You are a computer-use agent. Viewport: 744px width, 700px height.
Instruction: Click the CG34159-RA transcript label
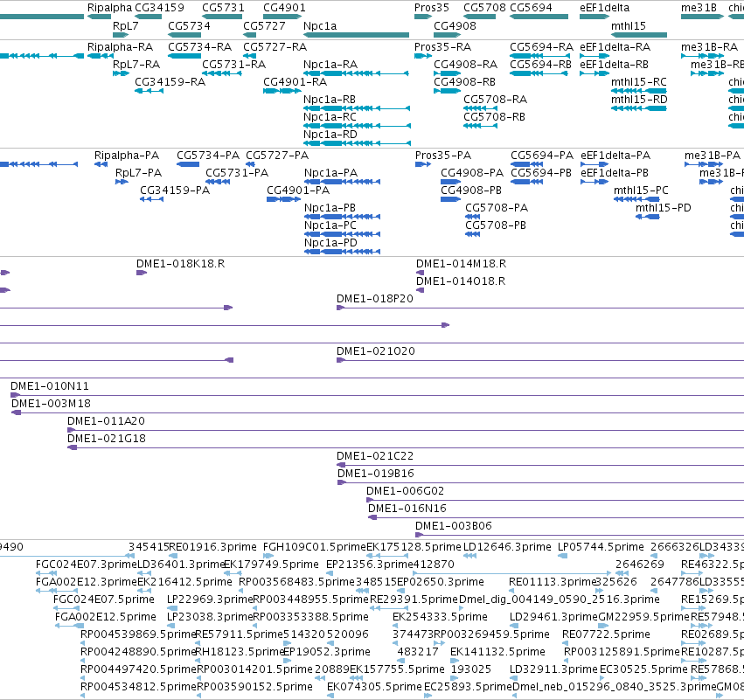(170, 82)
